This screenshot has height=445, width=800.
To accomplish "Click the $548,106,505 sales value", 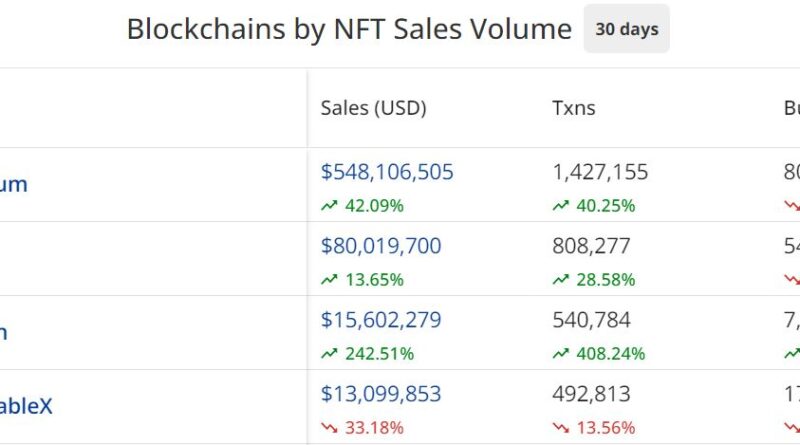I will 387,172.
